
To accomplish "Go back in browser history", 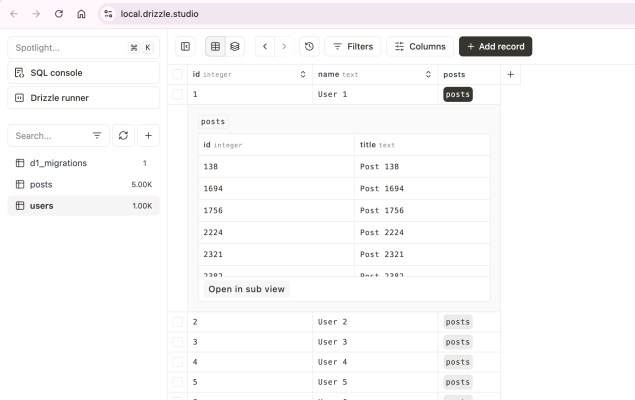I will tap(14, 14).
